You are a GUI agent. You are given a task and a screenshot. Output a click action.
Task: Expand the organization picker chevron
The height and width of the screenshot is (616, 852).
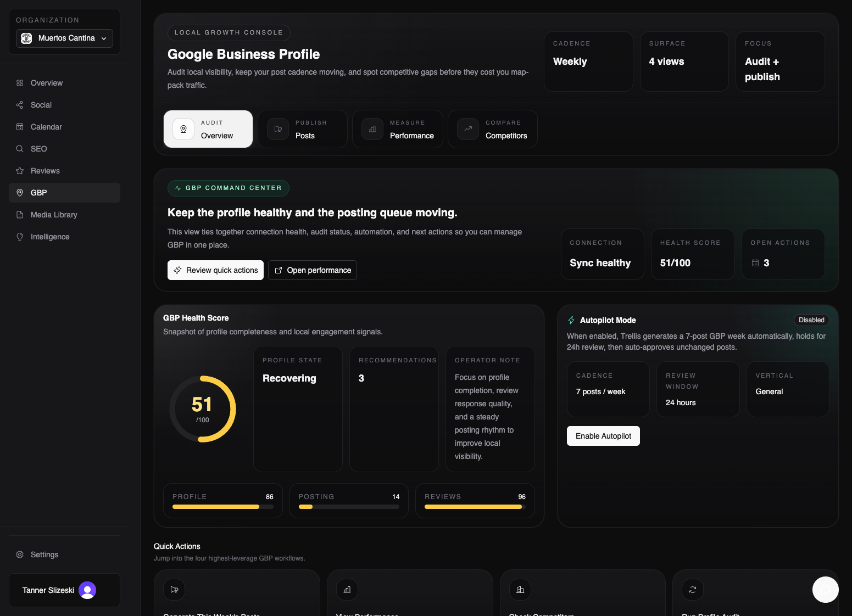point(103,38)
